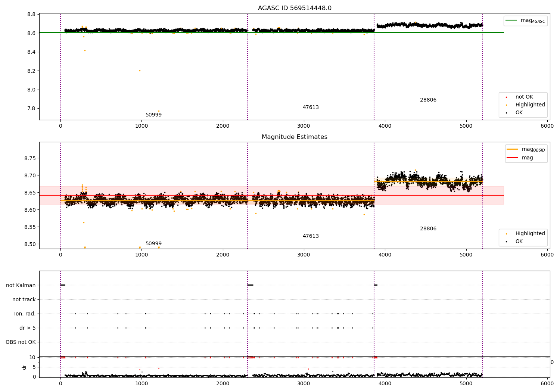This screenshot has height=392, width=560.
Task: Click the 8.4 tick label on top plot
Action: [x=31, y=52]
